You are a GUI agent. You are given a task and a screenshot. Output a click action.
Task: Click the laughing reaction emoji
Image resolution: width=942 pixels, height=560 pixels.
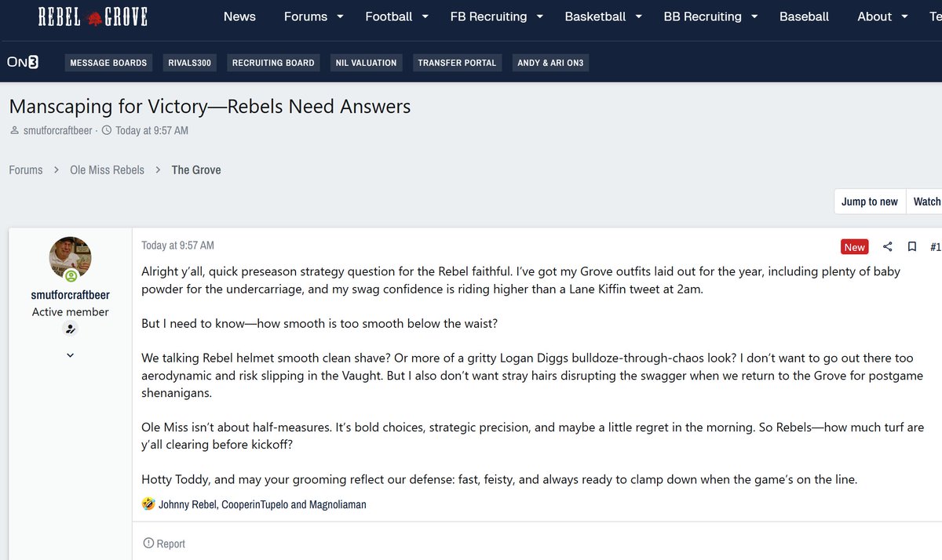(x=148, y=504)
